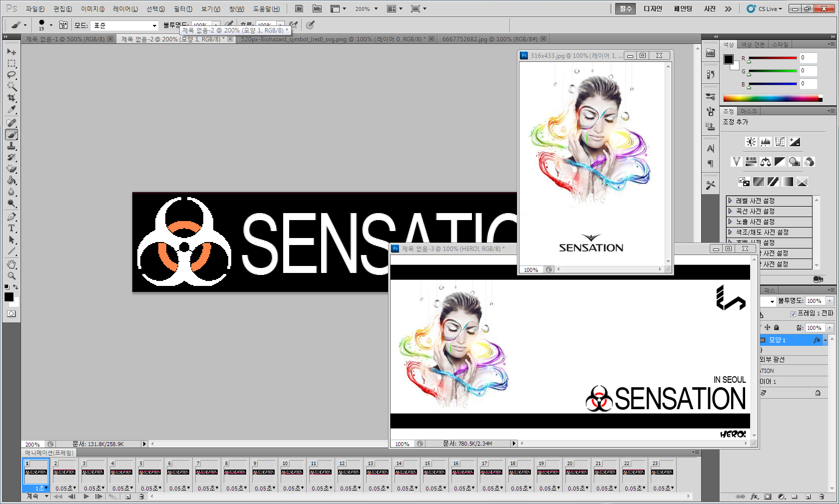Switch foreground and background colors
The width and height of the screenshot is (839, 504).
[x=15, y=287]
